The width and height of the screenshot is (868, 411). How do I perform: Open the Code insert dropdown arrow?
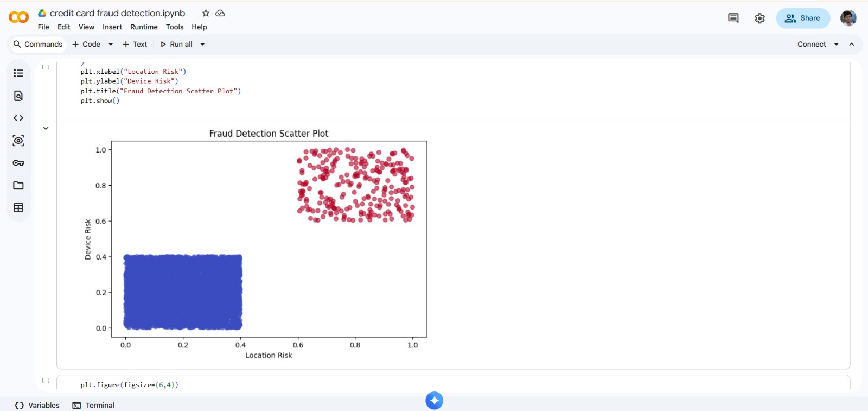click(x=111, y=45)
